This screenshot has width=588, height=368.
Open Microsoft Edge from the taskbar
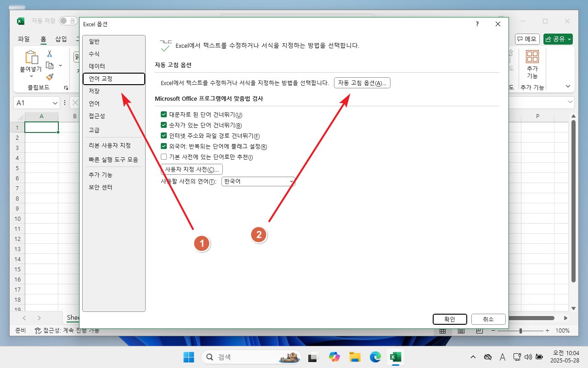point(375,357)
